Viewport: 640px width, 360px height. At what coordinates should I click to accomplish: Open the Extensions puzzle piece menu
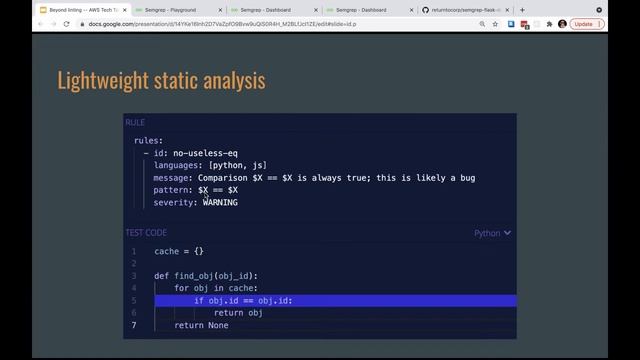click(x=549, y=24)
